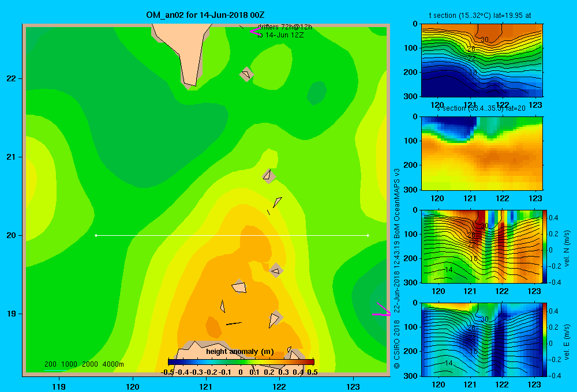Click the '0' tick on height anomaly colorbar
Screen dimensions: 577x392
click(x=241, y=372)
